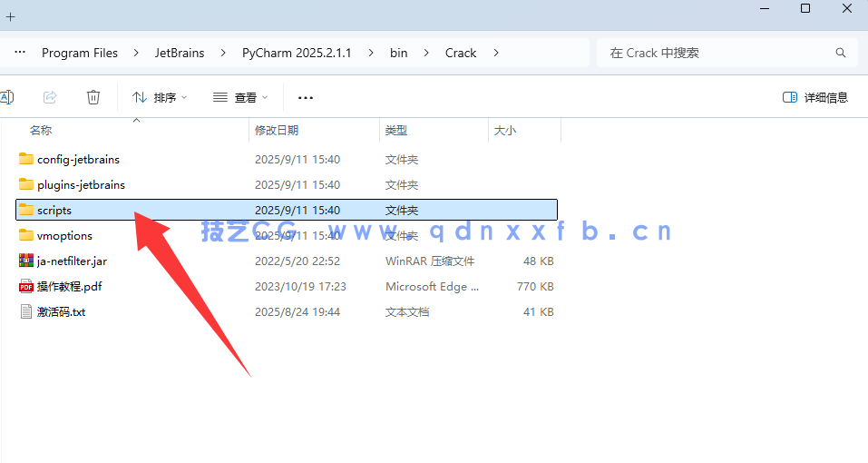The width and height of the screenshot is (868, 463).
Task: Show hidden breadcrumb path via the ellipsis
Action: (x=19, y=52)
